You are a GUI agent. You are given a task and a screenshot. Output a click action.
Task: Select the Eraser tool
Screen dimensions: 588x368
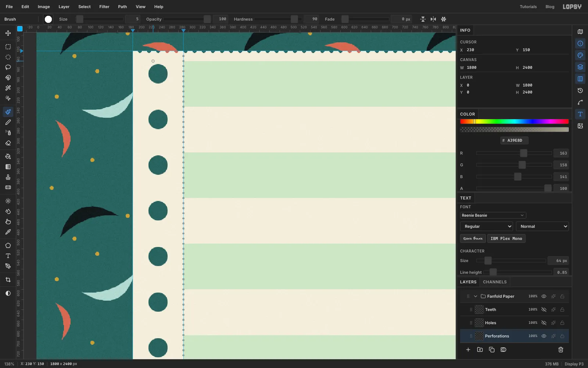tap(8, 143)
